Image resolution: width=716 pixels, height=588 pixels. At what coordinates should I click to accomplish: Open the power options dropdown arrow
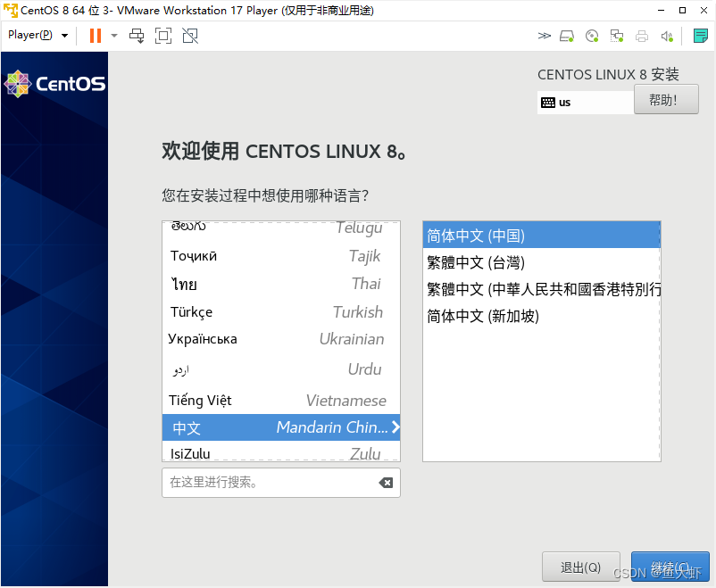click(x=114, y=36)
